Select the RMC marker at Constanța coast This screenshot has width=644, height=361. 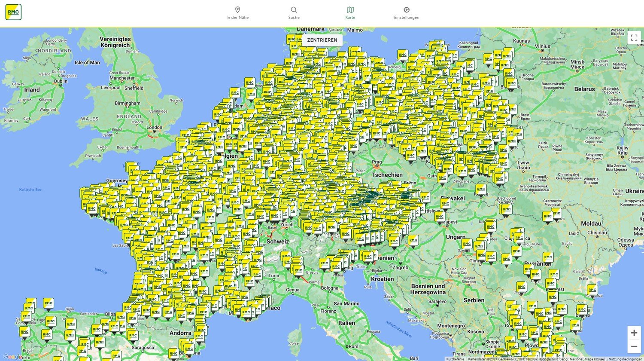[x=592, y=291]
